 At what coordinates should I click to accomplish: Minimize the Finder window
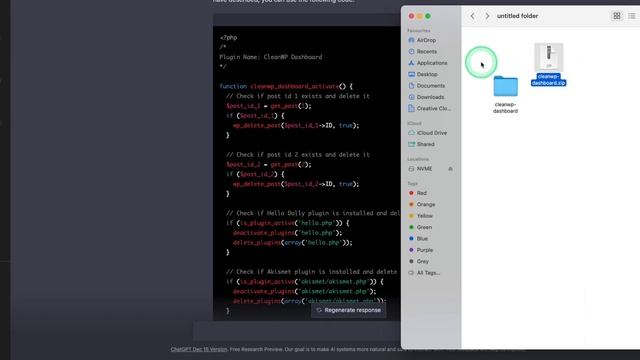point(420,16)
